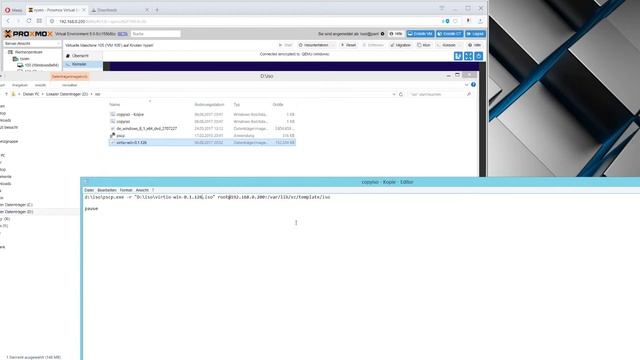The height and width of the screenshot is (360, 640).
Task: Click the noVNC power icon button
Action: (x=478, y=56)
